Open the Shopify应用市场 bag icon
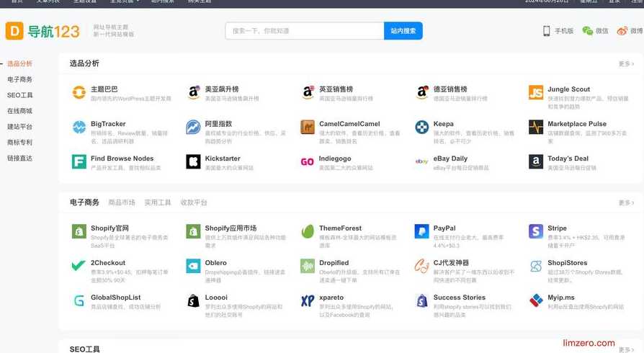Image resolution: width=644 pixels, height=353 pixels. [193, 231]
